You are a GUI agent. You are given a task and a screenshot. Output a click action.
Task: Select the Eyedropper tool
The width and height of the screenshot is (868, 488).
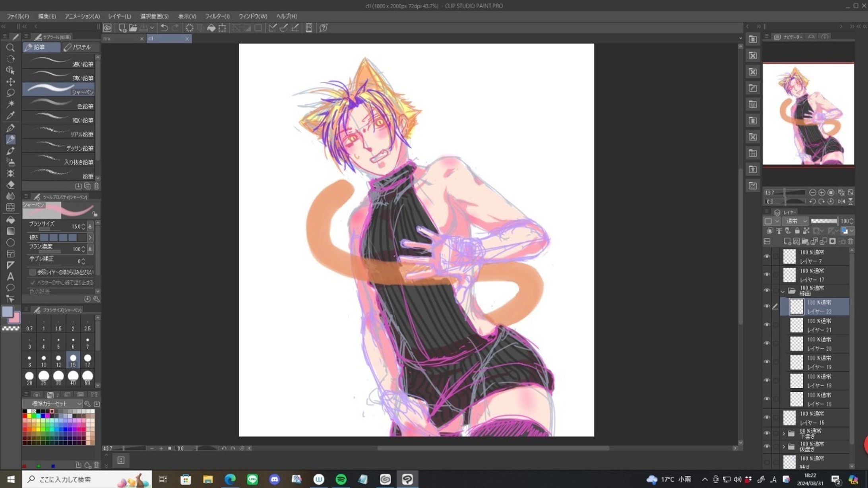click(11, 116)
